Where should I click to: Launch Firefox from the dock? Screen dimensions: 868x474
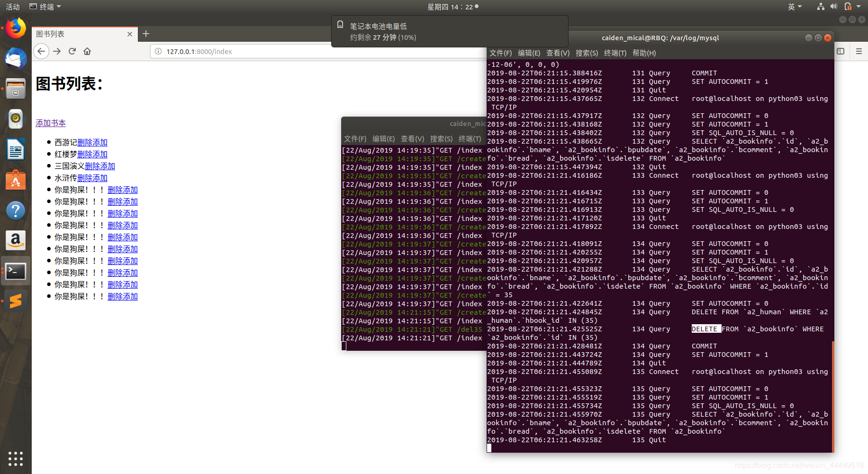pos(16,28)
